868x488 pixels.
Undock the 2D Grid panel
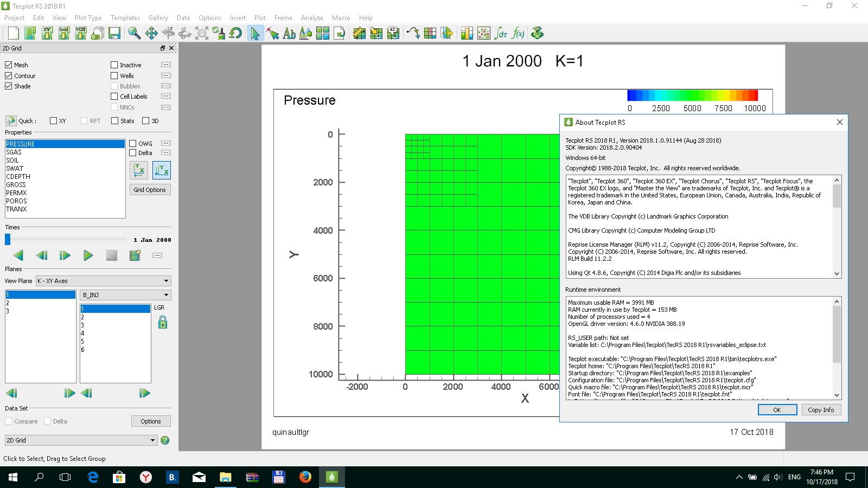tap(162, 48)
